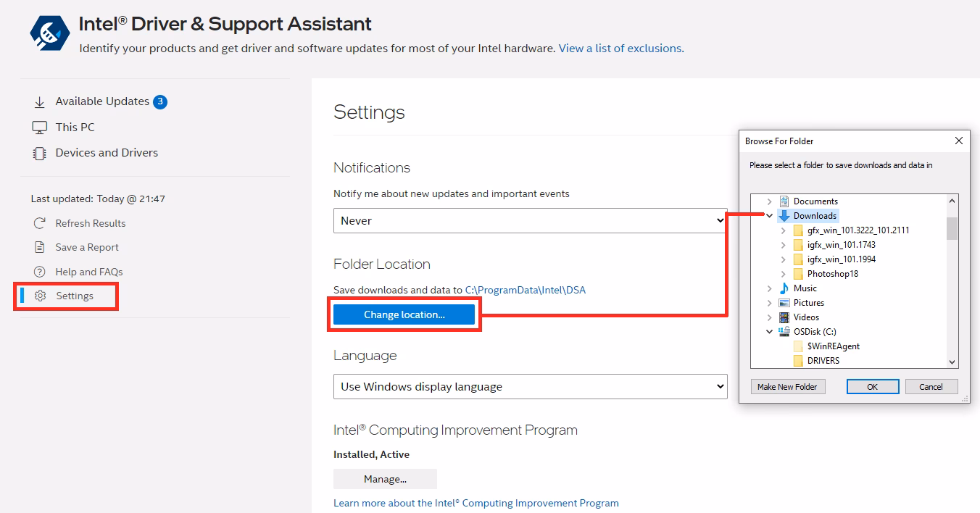Click the blue Downloads arrow icon
Viewport: 980px width, 513px height.
(x=784, y=216)
